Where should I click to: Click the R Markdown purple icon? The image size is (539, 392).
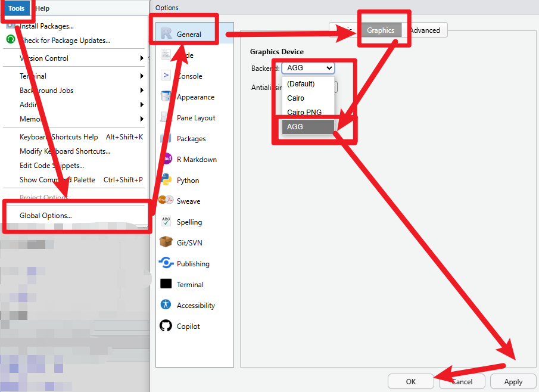pos(167,158)
